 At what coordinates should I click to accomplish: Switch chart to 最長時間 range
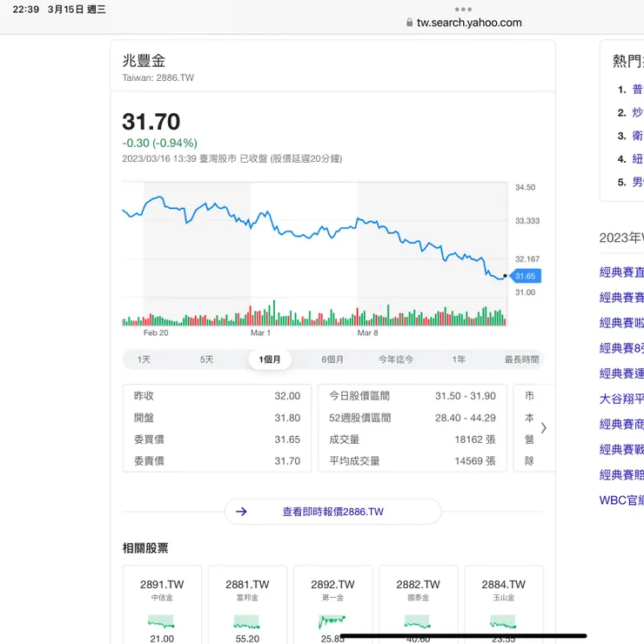point(521,359)
